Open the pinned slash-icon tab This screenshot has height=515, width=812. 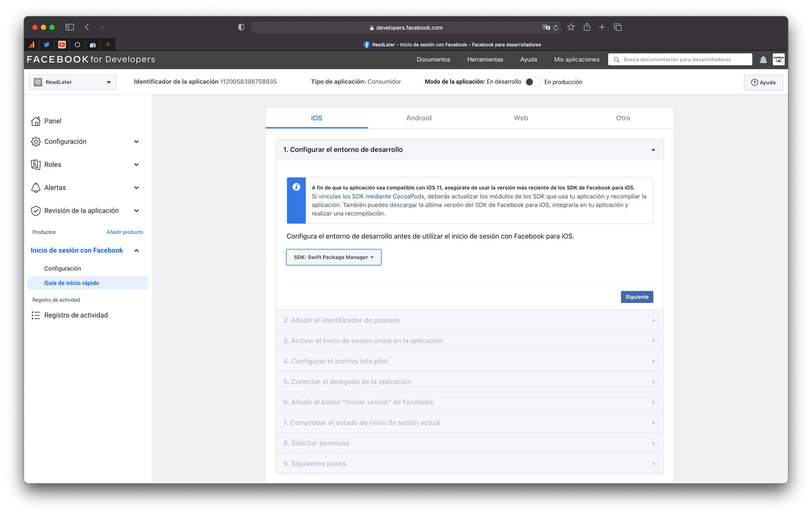[x=108, y=45]
